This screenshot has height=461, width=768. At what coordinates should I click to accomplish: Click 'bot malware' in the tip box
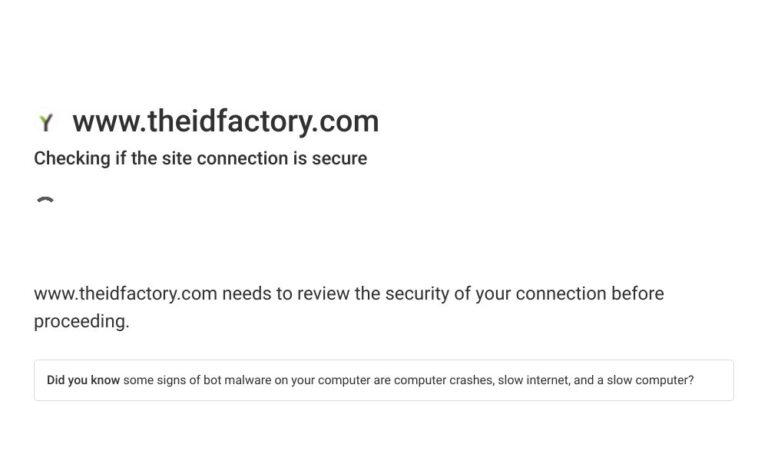(237, 380)
